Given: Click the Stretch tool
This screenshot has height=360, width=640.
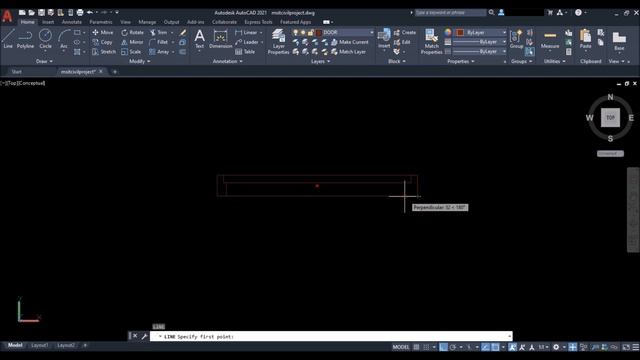Looking at the screenshot, I should [104, 52].
